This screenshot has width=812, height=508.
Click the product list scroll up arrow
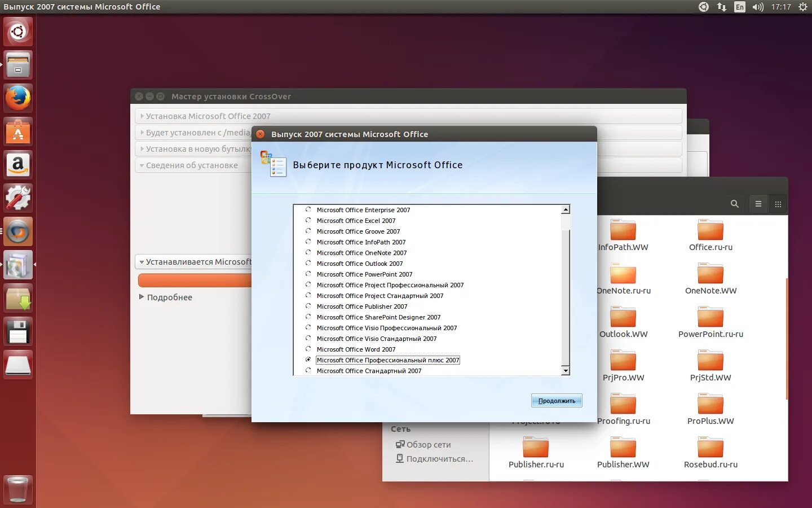tap(566, 209)
